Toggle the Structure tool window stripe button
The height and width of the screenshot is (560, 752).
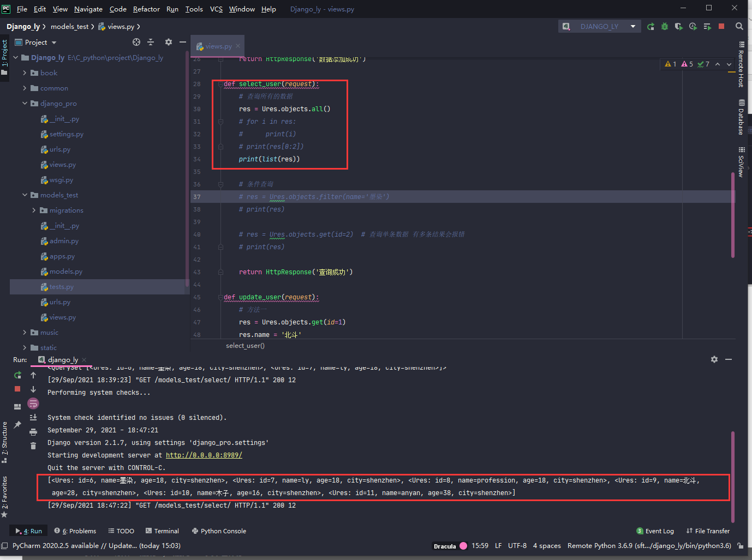click(x=4, y=442)
